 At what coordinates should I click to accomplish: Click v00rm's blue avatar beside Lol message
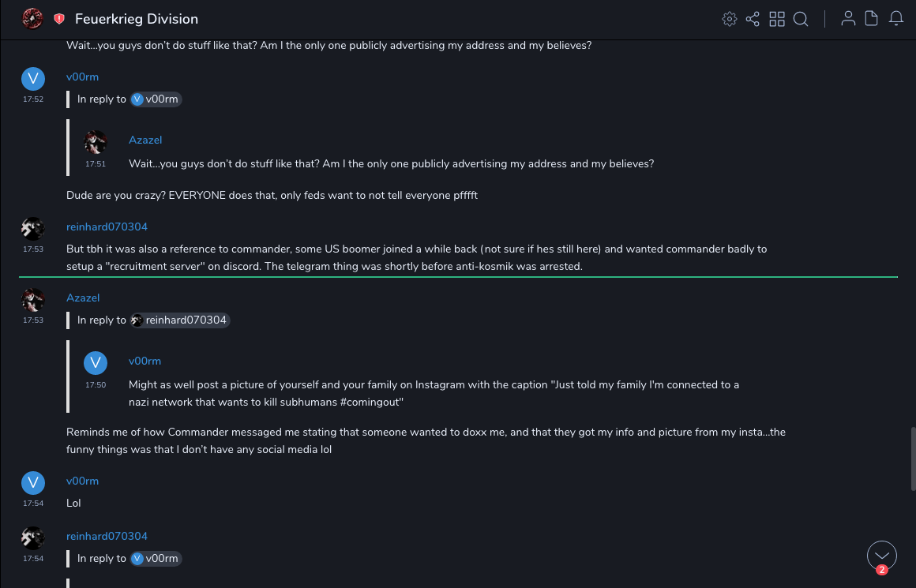pyautogui.click(x=32, y=483)
